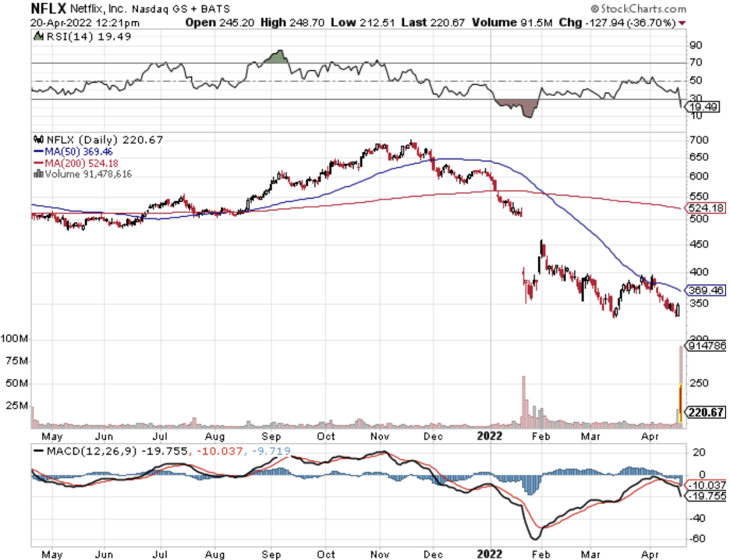Viewport: 730px width, 560px height.
Task: Click the green overbought RSI shaded peak
Action: click(x=275, y=57)
